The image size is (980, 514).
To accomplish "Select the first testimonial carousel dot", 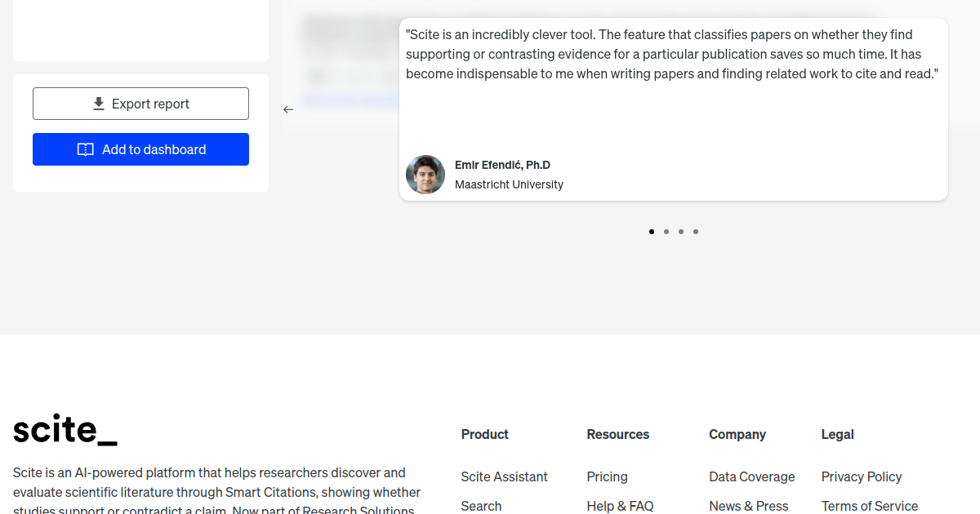I will click(652, 232).
